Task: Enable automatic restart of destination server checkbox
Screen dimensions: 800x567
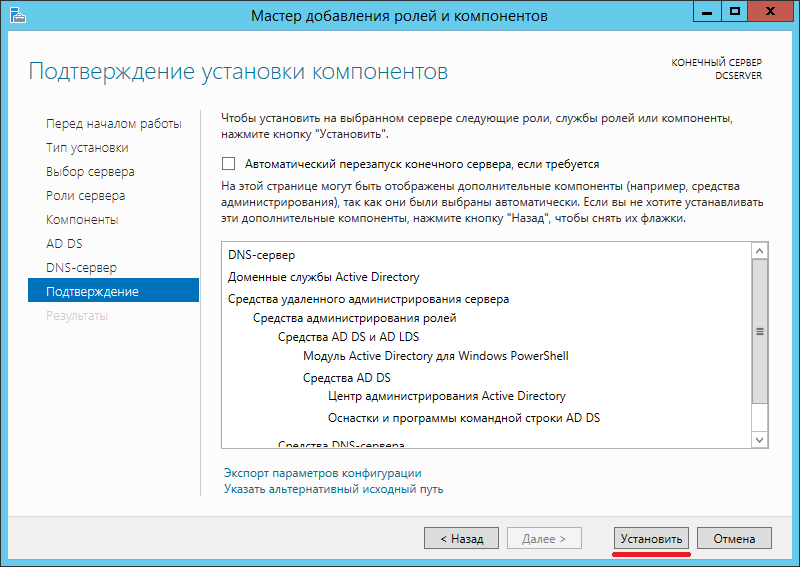Action: (x=228, y=164)
